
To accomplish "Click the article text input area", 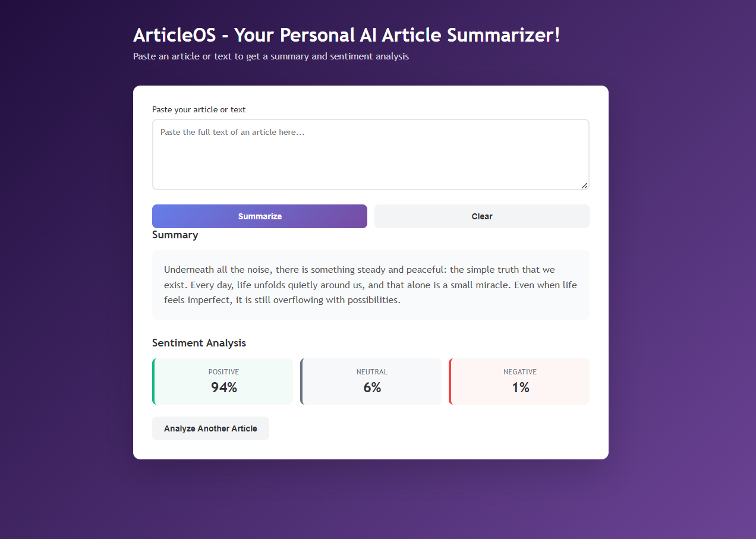I will point(370,155).
